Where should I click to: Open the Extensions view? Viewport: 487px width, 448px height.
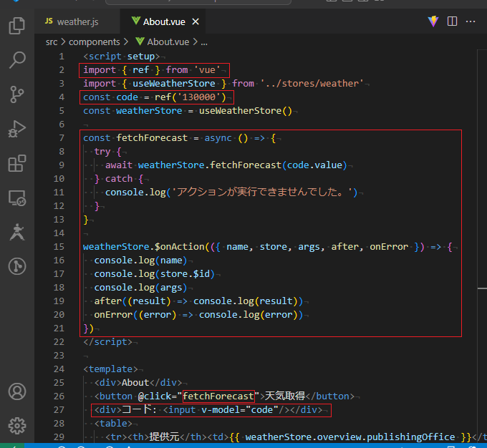(x=16, y=163)
